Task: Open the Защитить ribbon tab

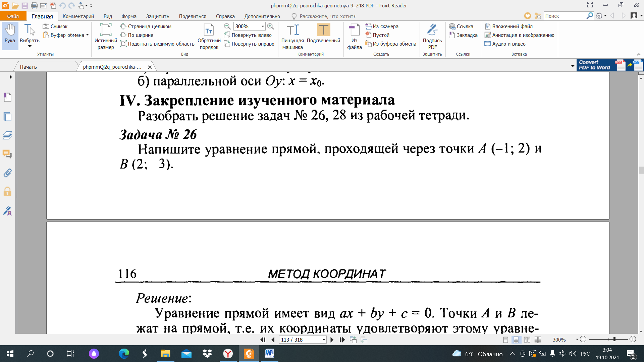Action: point(158,16)
